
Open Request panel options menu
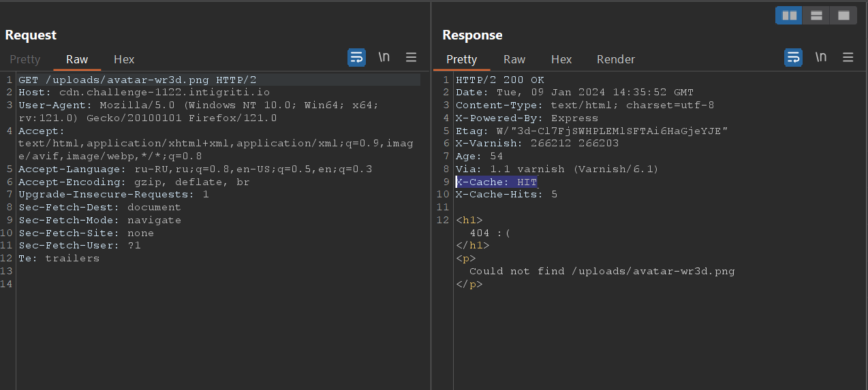point(412,58)
